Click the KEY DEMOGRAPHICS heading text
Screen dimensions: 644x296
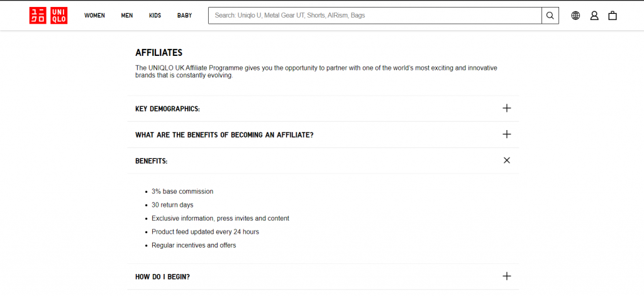pyautogui.click(x=167, y=109)
